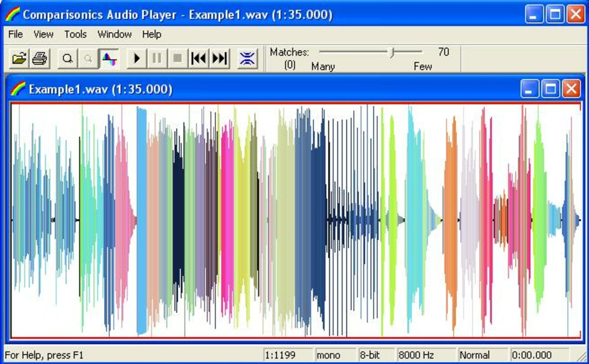Click the greyed-out zoom out magnifier
Viewport: 589px width, 364px height.
pyautogui.click(x=88, y=59)
